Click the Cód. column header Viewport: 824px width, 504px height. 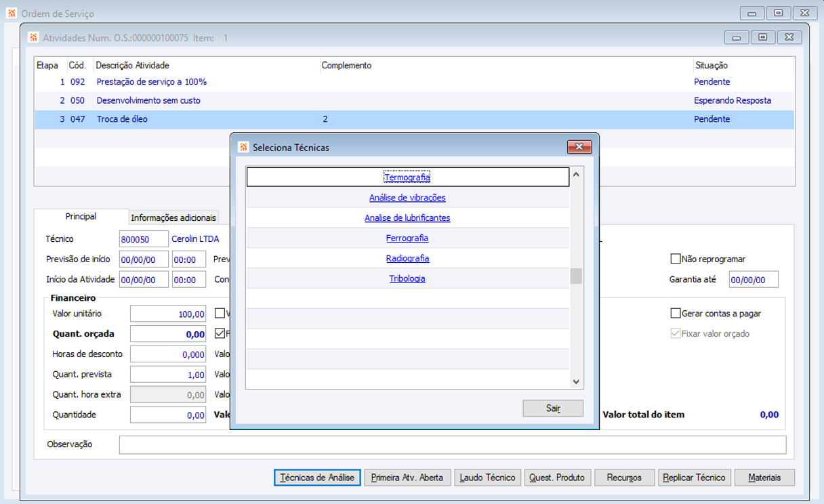coord(77,66)
